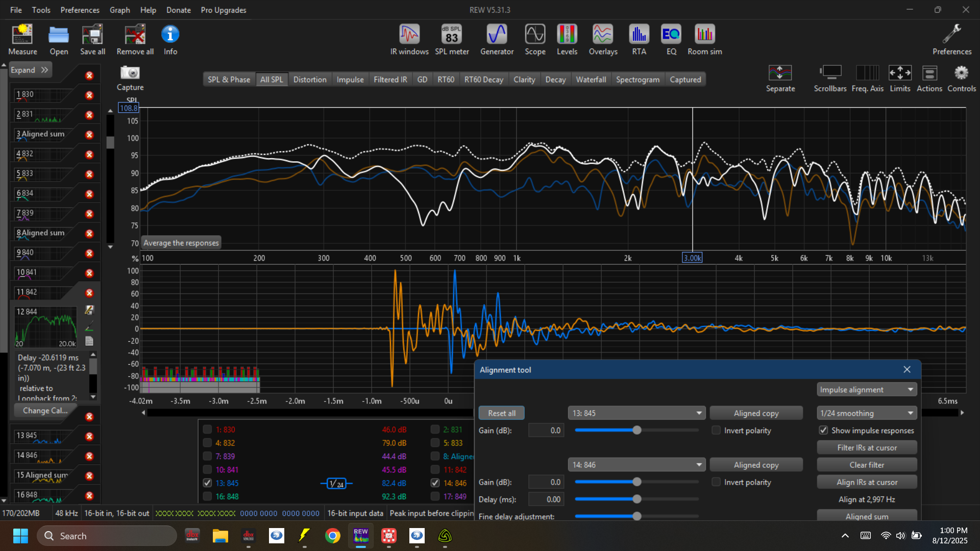980x551 pixels.
Task: Switch to the Waterfall tab
Action: click(591, 80)
